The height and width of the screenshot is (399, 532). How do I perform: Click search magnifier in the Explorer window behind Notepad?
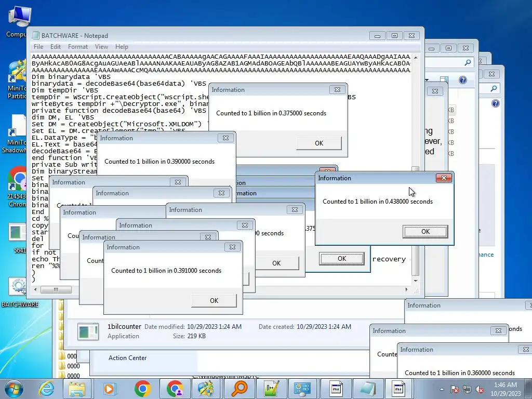click(x=468, y=62)
